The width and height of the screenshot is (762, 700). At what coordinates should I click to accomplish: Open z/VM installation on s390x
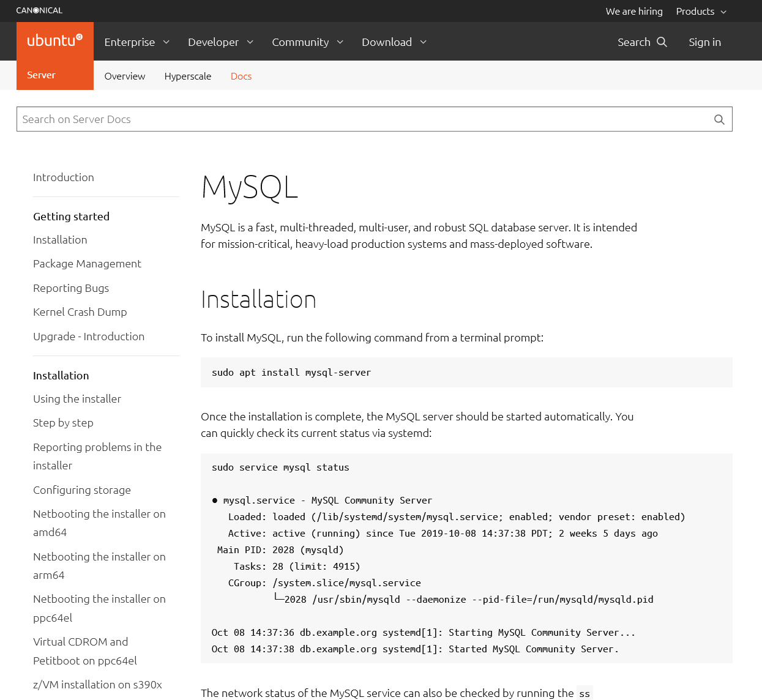click(97, 685)
